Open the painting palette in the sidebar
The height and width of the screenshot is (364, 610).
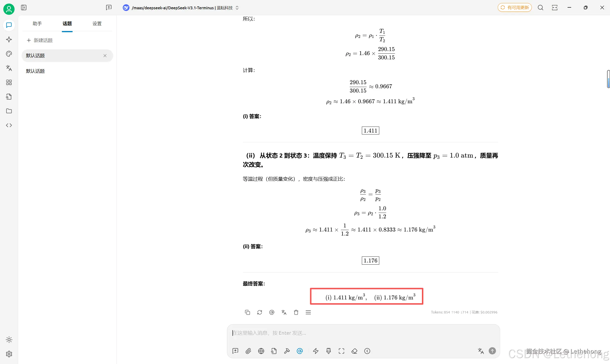9,54
